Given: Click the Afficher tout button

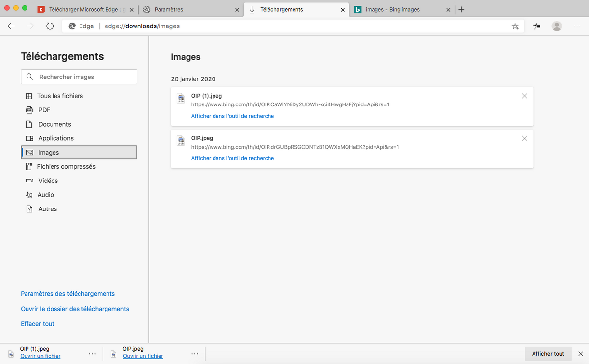Looking at the screenshot, I should (548, 354).
